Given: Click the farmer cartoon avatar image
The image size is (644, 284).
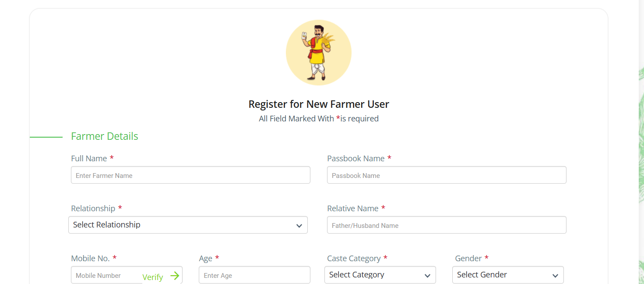Looking at the screenshot, I should click(319, 53).
